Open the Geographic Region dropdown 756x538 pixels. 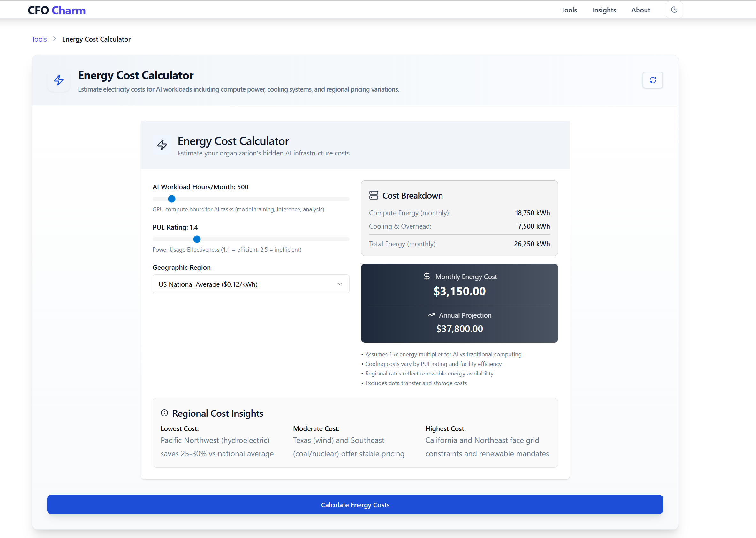click(250, 284)
